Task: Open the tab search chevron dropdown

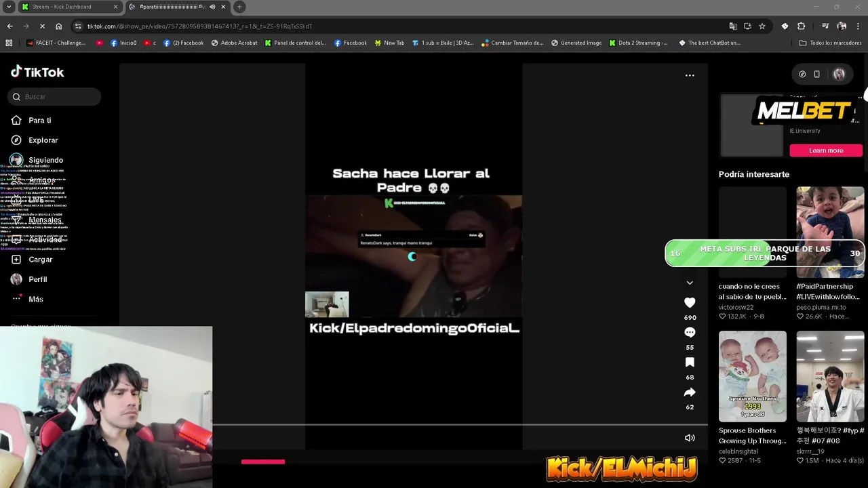Action: [x=9, y=7]
